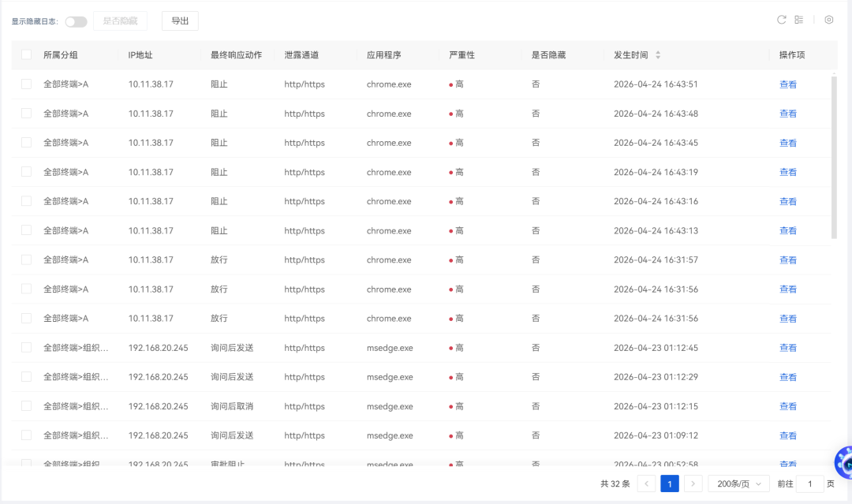The image size is (852, 504).
Task: Open the floating assistant bubble icon
Action: [x=845, y=462]
